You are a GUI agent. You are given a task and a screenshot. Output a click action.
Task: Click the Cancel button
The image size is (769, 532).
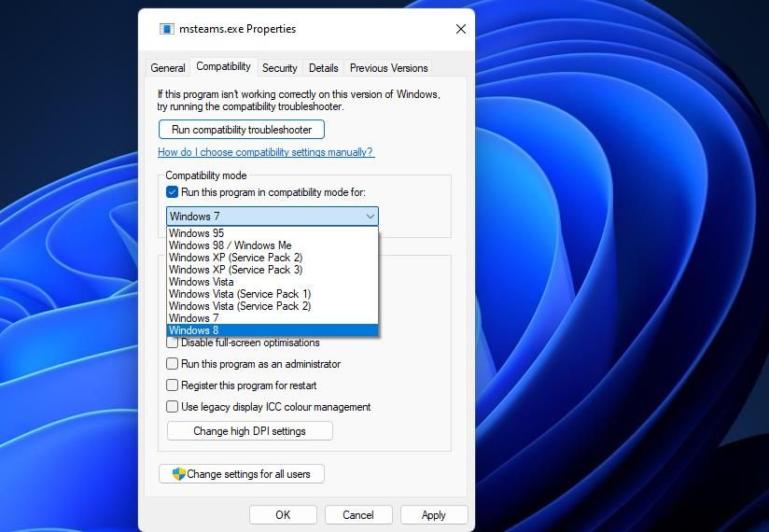(358, 515)
